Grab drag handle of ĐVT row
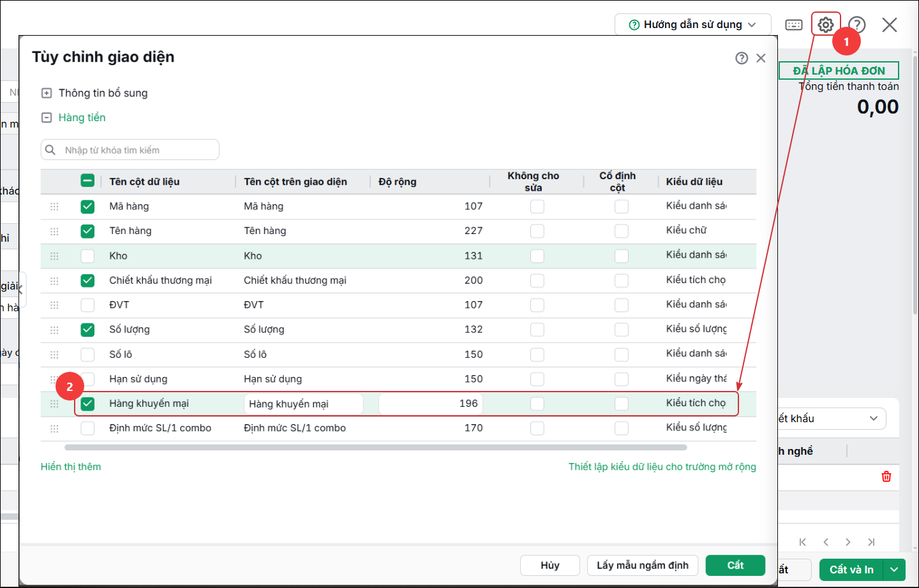The width and height of the screenshot is (919, 588). pyautogui.click(x=54, y=305)
